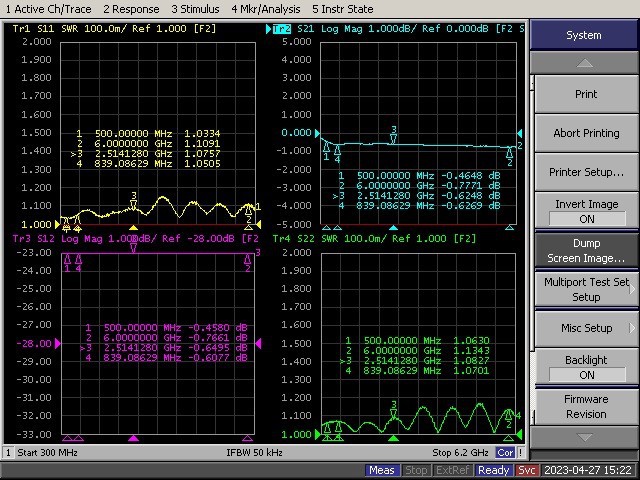Select marker 1 on the Tr3 S12 trace

coord(67,263)
